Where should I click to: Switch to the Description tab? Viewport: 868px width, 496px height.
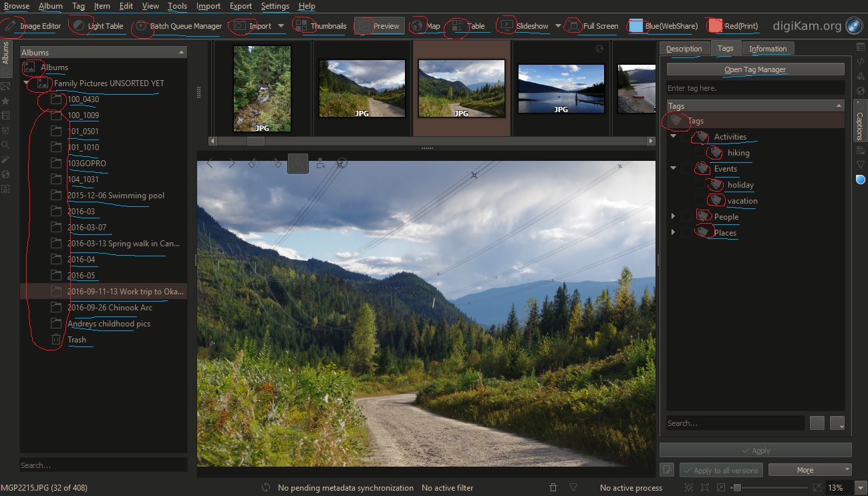pyautogui.click(x=684, y=49)
